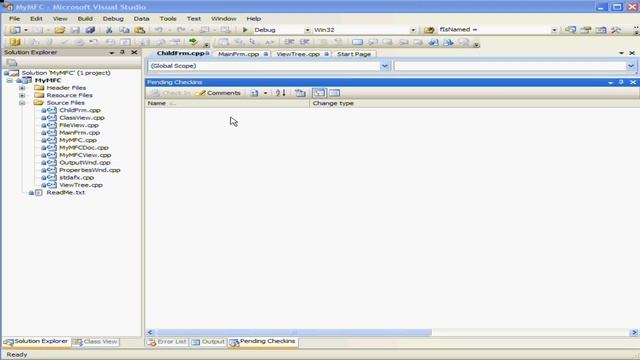Open Solution Explorer window toolbar icon

coord(570,30)
